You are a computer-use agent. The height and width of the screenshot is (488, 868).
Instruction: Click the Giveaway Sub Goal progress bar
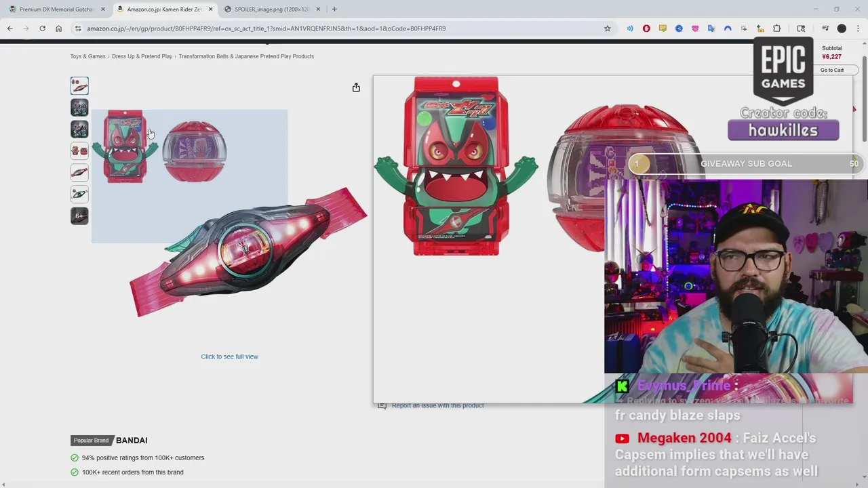click(x=746, y=163)
